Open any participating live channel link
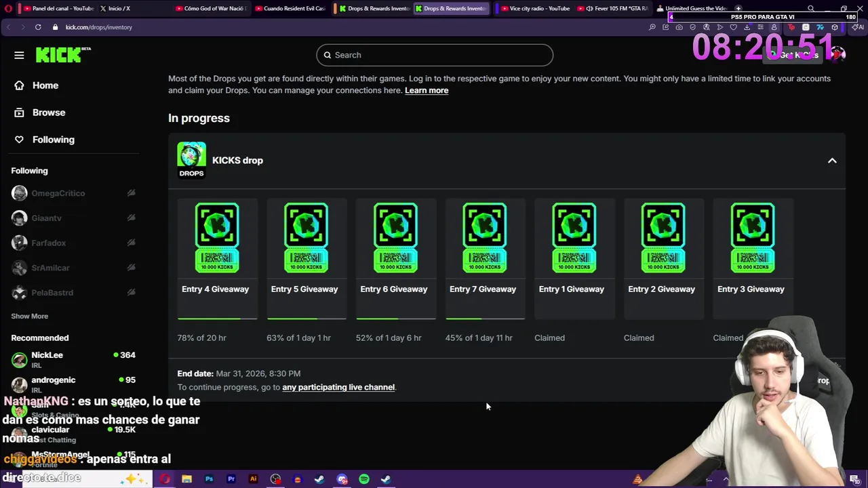This screenshot has height=488, width=868. [338, 387]
